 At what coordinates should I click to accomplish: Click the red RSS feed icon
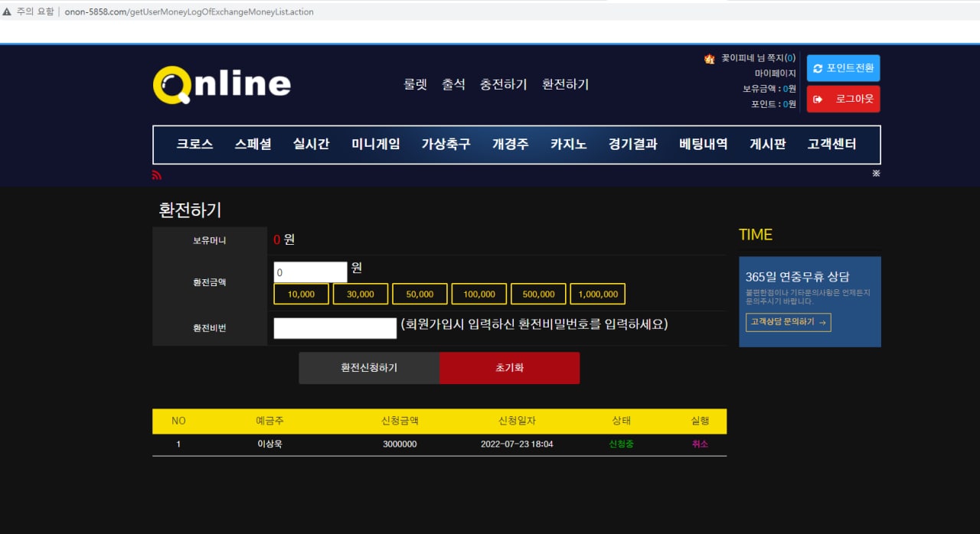pyautogui.click(x=157, y=175)
